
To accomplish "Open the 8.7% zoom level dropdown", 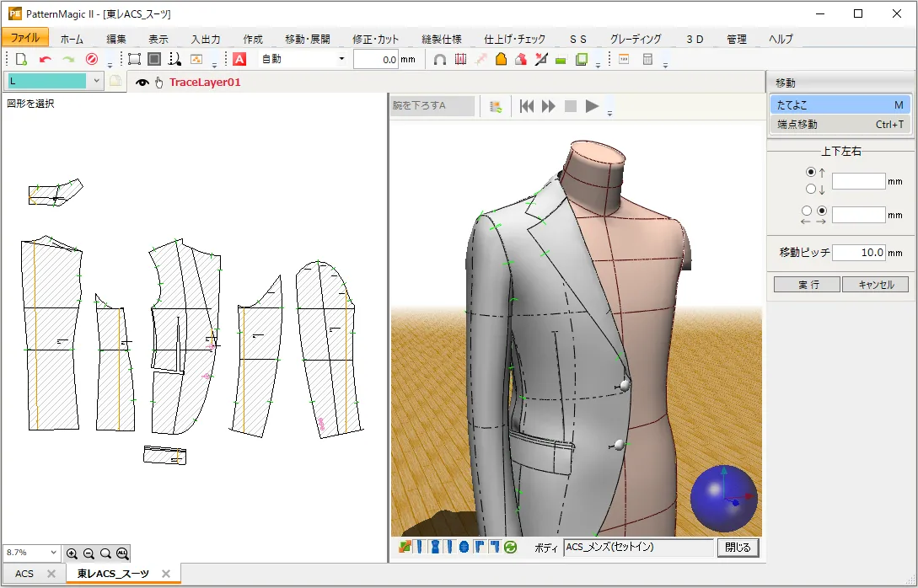I will 54,553.
